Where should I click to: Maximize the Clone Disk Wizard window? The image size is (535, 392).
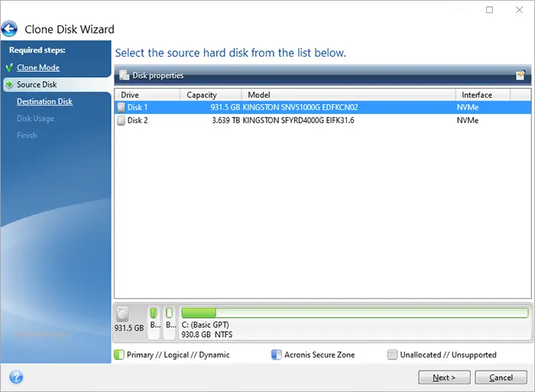tap(489, 10)
